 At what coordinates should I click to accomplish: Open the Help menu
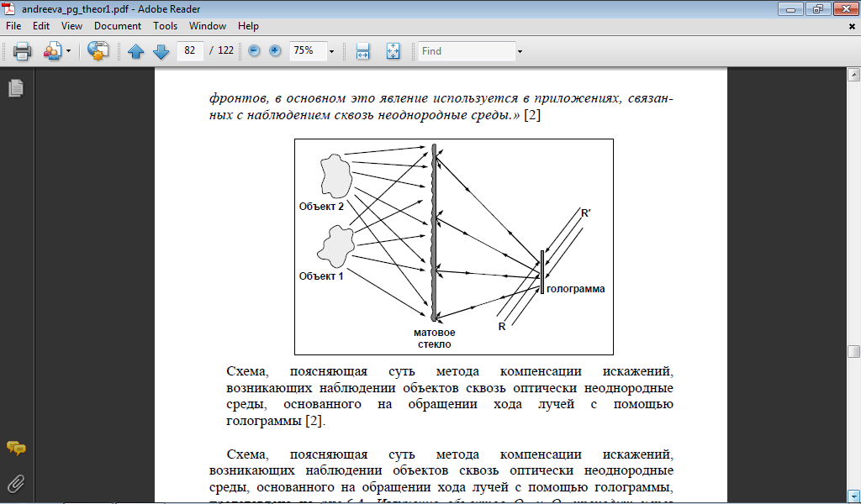coord(248,26)
